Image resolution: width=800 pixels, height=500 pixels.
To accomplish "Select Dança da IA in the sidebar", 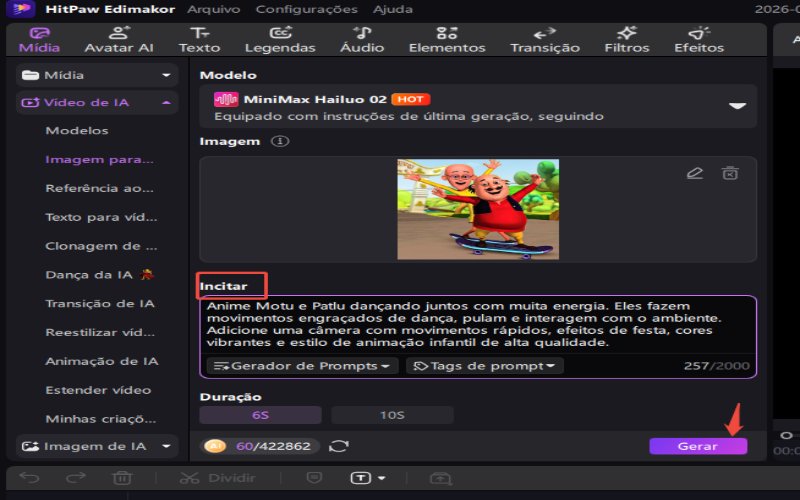I will click(x=99, y=275).
